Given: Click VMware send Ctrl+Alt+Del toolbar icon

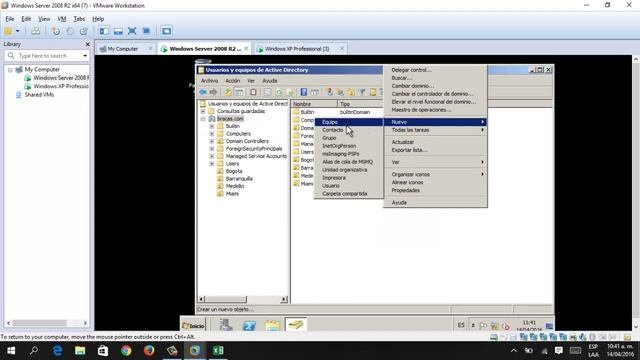Looking at the screenshot, I should click(x=36, y=31).
